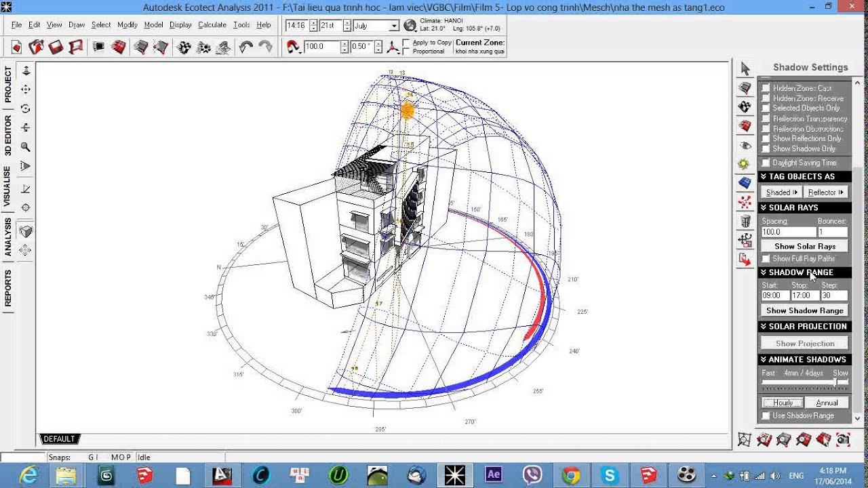Toggle Proportional checkbox

(x=406, y=52)
